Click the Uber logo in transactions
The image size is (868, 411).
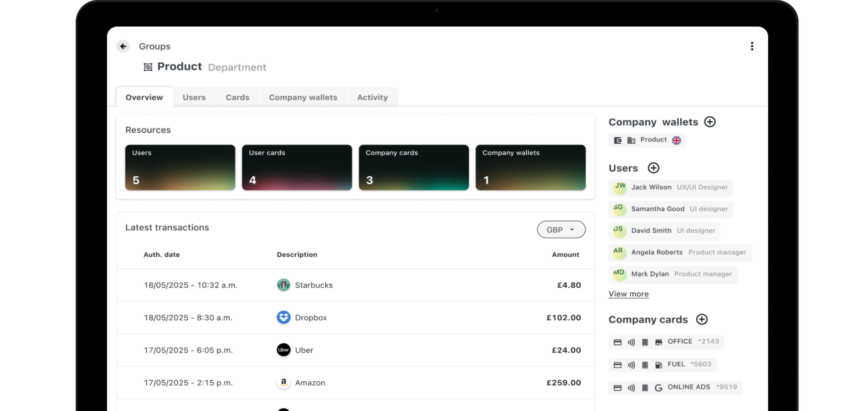tap(283, 350)
